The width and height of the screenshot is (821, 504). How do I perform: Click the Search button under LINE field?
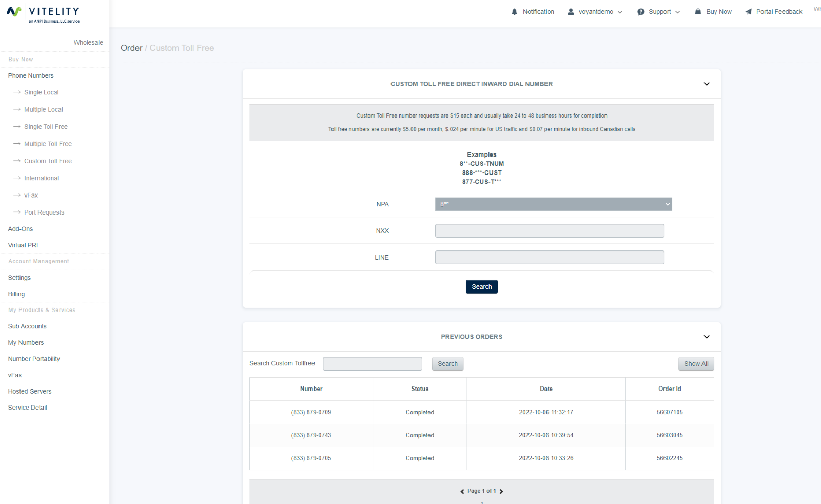click(x=481, y=286)
